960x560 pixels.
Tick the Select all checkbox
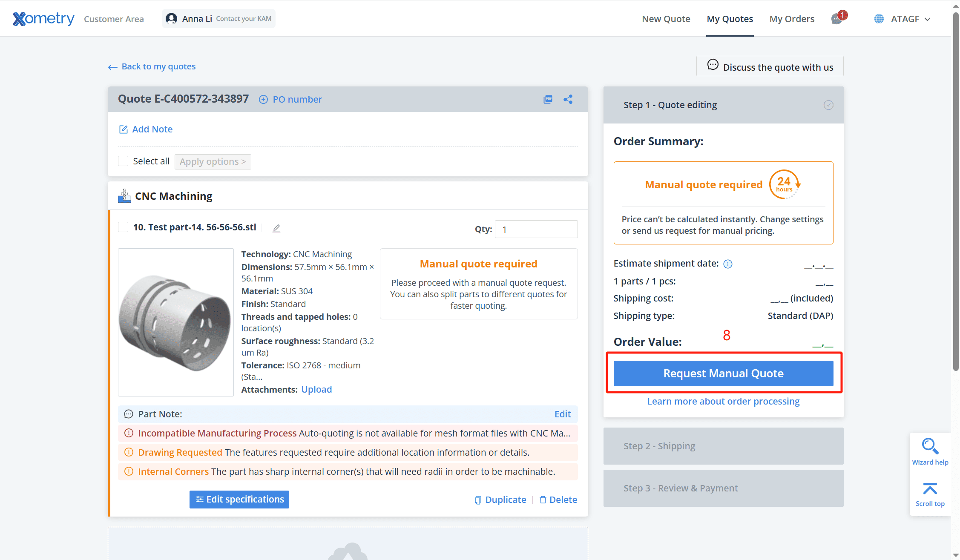coord(123,161)
